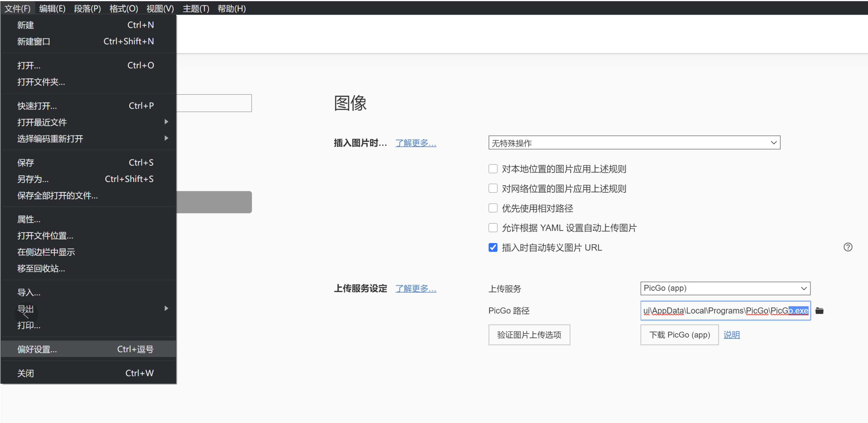The image size is (868, 423).
Task: Uncheck 插入时自动转义图片 URL
Action: tap(493, 248)
